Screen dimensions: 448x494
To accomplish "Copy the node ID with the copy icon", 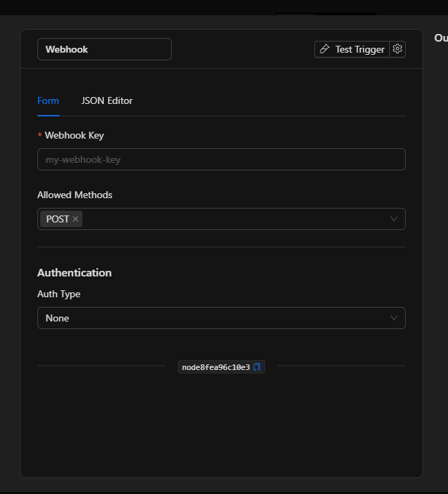I will click(257, 367).
